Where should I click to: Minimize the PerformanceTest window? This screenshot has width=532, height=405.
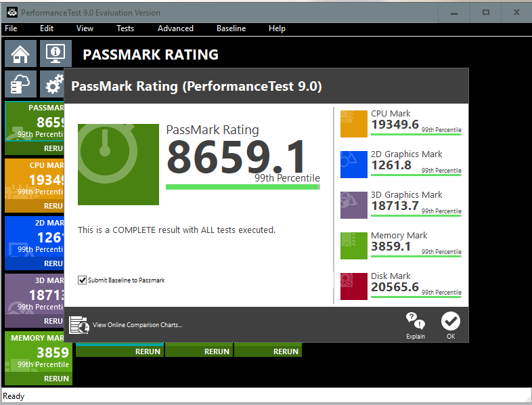[454, 13]
